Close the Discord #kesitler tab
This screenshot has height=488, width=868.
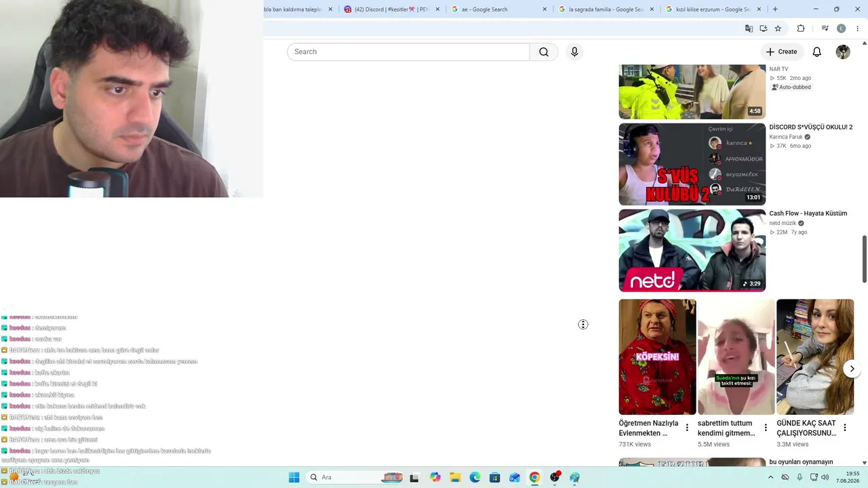point(437,9)
